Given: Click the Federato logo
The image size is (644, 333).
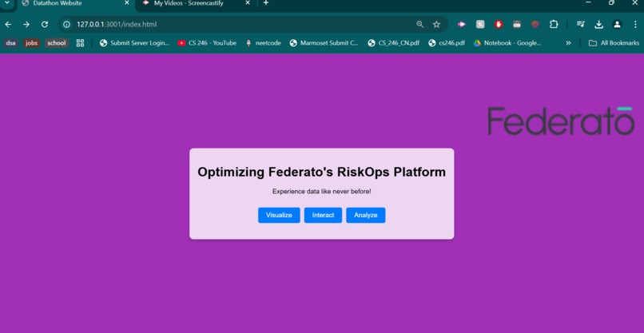Looking at the screenshot, I should pos(561,121).
